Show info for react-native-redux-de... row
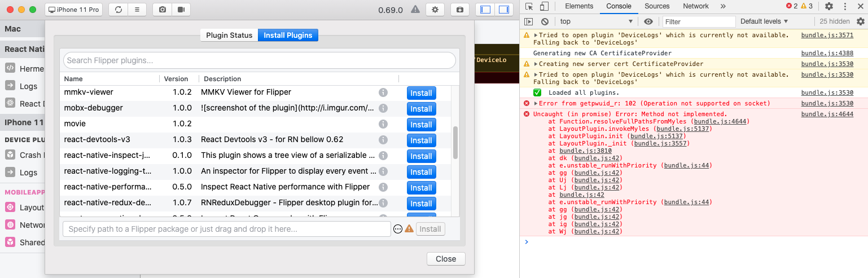Viewport: 868px width, 278px height. 383,203
